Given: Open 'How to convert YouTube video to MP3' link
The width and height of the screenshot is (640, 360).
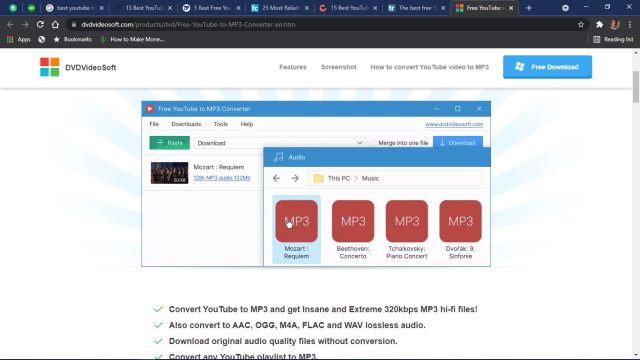Looking at the screenshot, I should (429, 67).
